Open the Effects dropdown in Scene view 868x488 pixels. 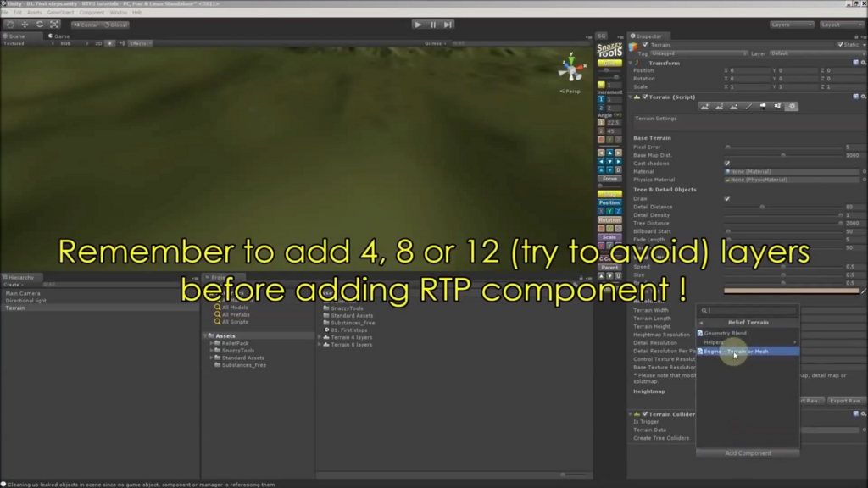[x=141, y=43]
